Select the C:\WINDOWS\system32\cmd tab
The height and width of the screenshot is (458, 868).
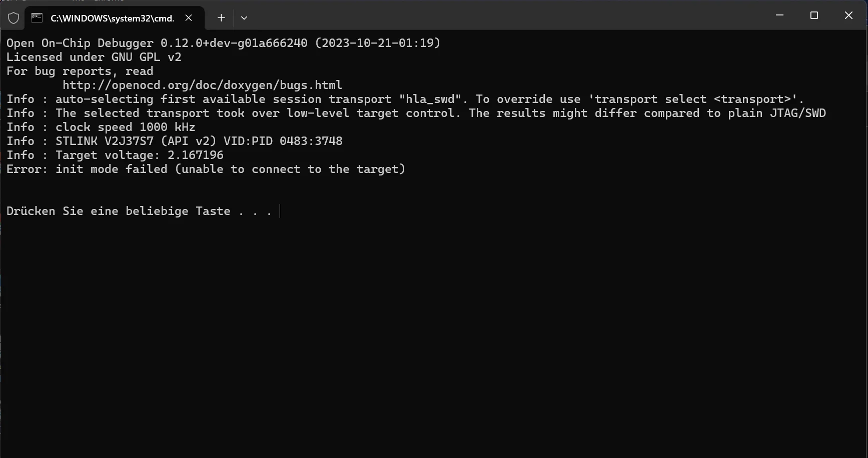[112, 18]
